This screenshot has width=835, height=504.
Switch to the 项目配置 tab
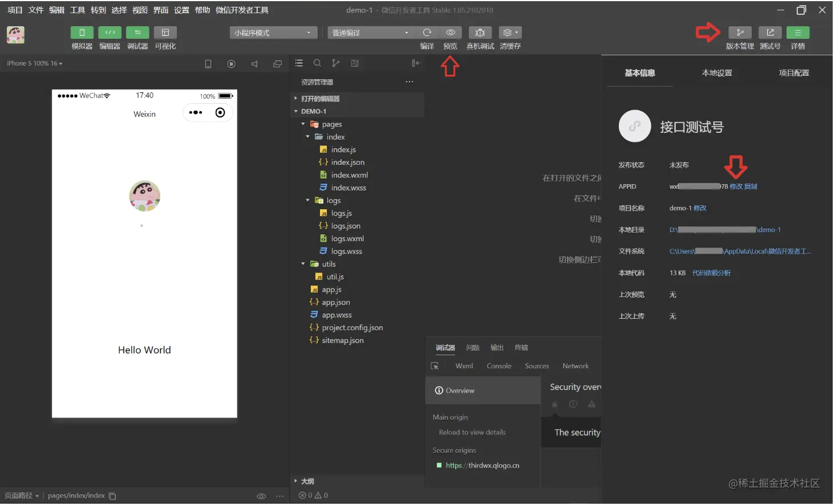click(x=794, y=73)
